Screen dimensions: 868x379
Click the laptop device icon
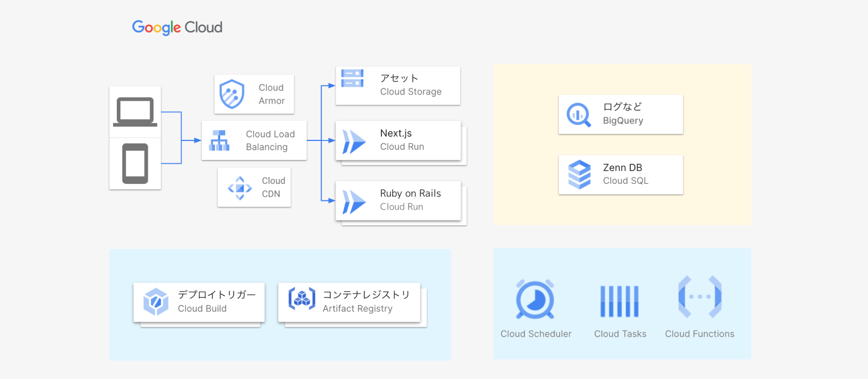click(x=135, y=112)
